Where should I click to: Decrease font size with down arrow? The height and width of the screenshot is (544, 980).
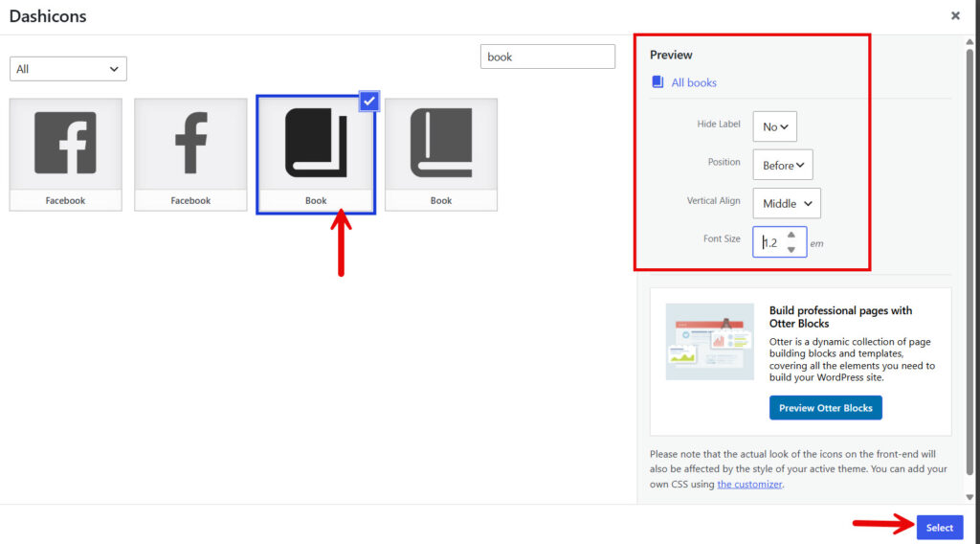click(x=791, y=249)
